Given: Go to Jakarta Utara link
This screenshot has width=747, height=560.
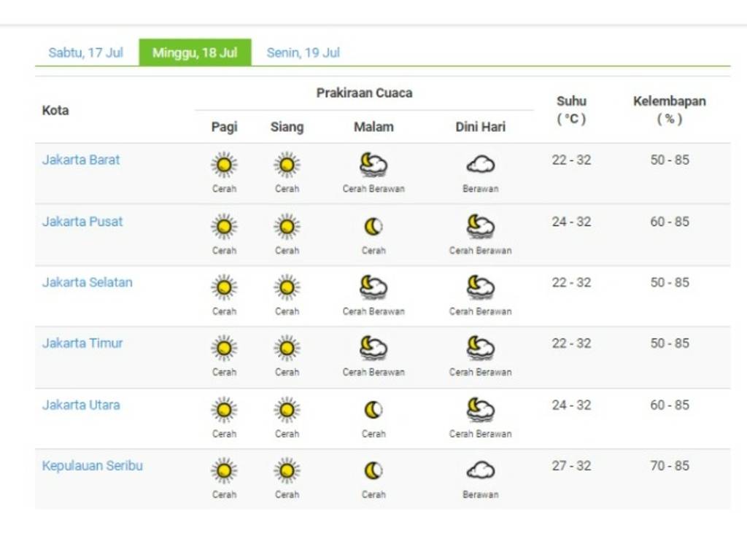Looking at the screenshot, I should (x=81, y=405).
